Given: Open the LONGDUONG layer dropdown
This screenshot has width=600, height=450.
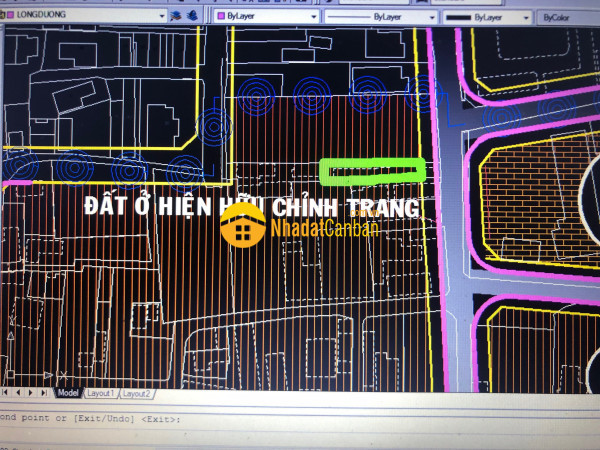Looking at the screenshot, I should tap(160, 17).
